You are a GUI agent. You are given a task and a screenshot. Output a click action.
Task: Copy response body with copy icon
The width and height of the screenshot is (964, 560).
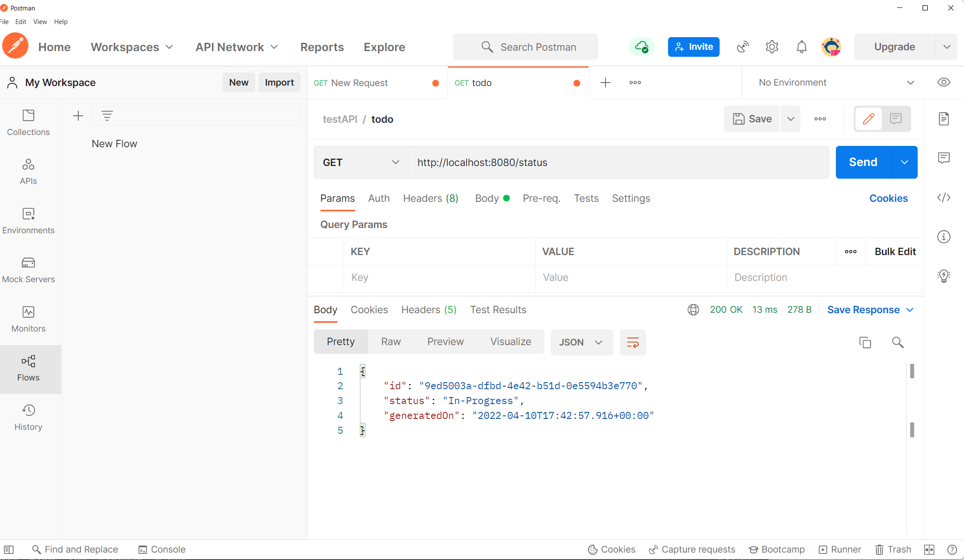click(865, 342)
